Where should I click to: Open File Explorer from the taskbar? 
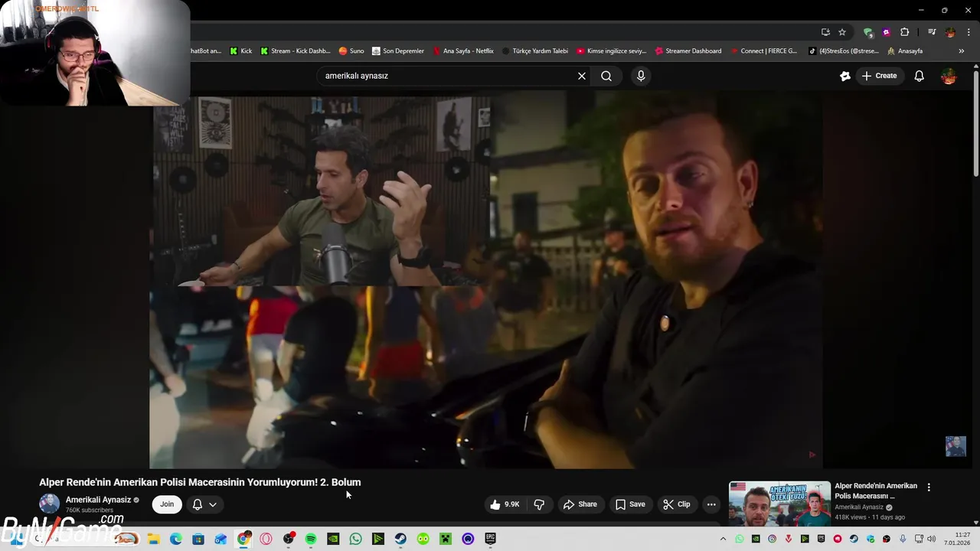click(153, 539)
